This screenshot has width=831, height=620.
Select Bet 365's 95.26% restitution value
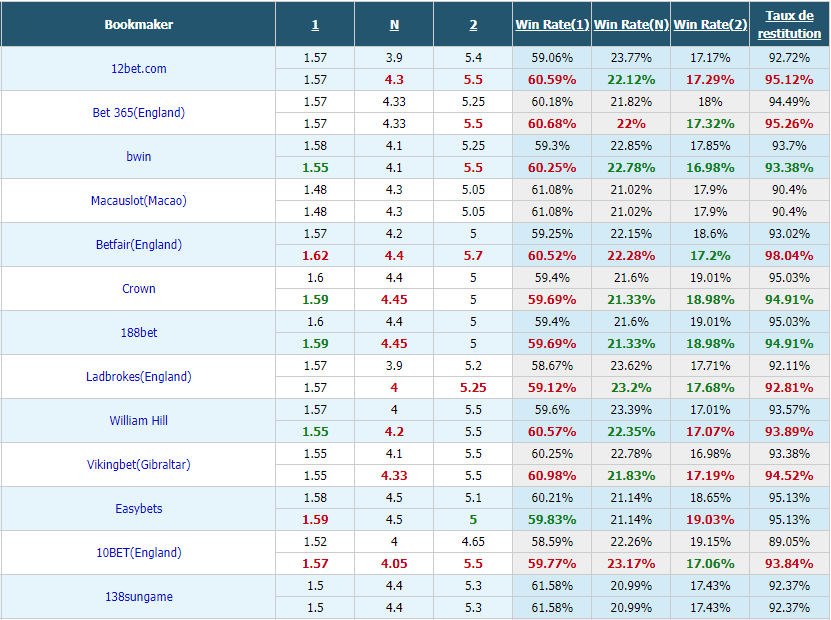point(789,123)
